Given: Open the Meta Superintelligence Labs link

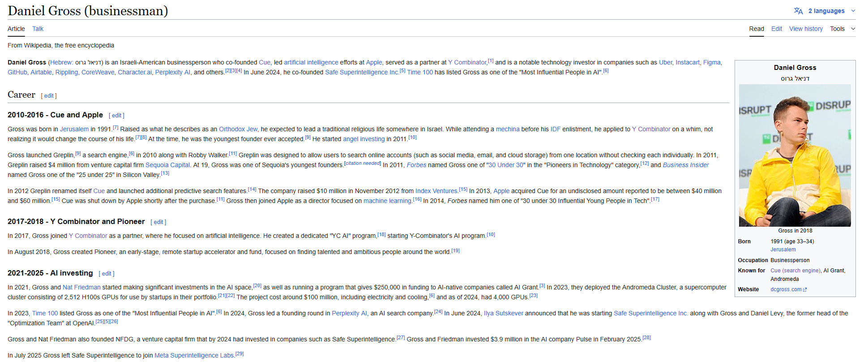Looking at the screenshot, I should click(x=194, y=355).
